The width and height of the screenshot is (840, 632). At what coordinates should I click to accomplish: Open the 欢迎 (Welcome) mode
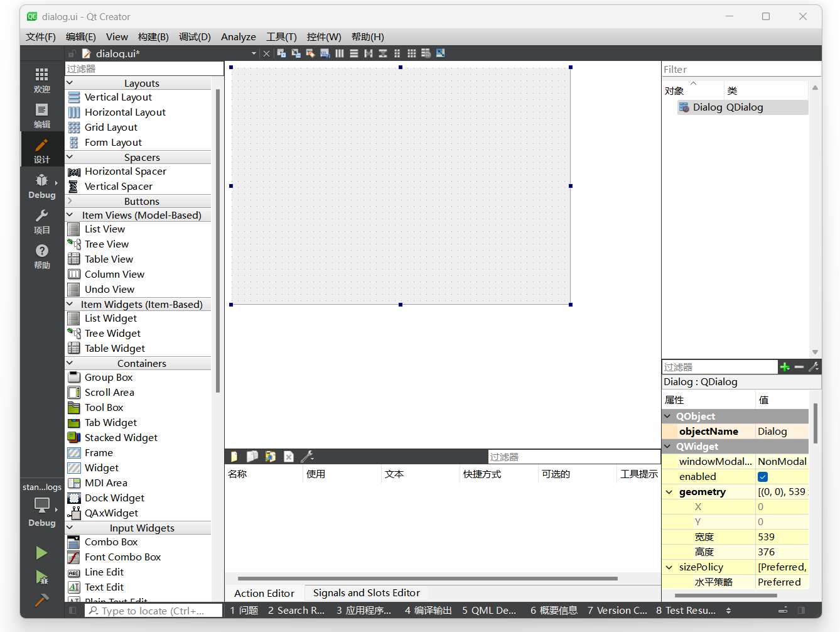[x=41, y=80]
